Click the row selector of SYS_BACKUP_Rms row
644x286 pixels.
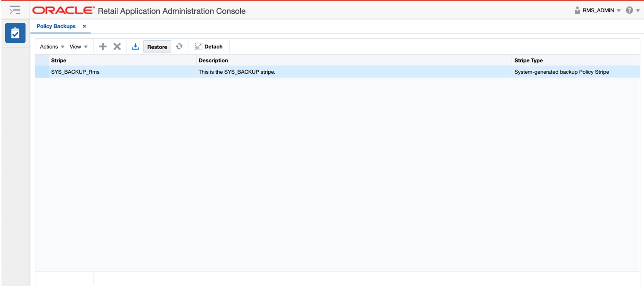pos(42,72)
